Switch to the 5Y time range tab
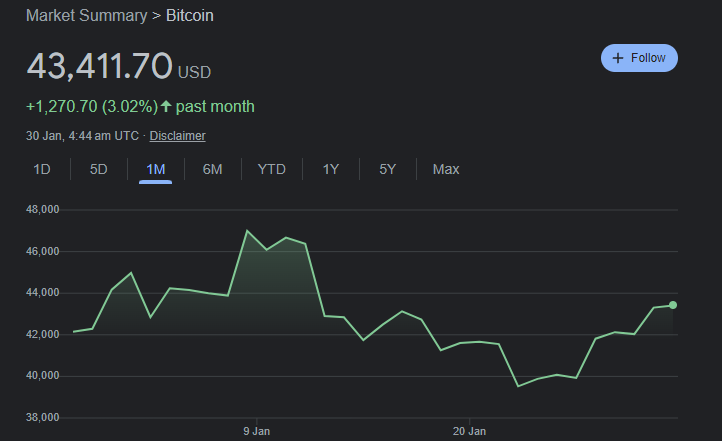This screenshot has height=441, width=722. (x=387, y=169)
